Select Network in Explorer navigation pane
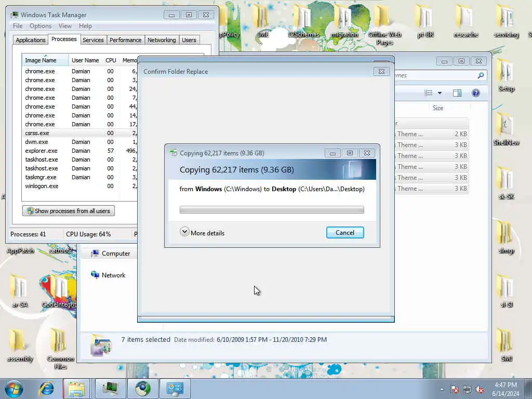The image size is (532, 399). coord(108,275)
